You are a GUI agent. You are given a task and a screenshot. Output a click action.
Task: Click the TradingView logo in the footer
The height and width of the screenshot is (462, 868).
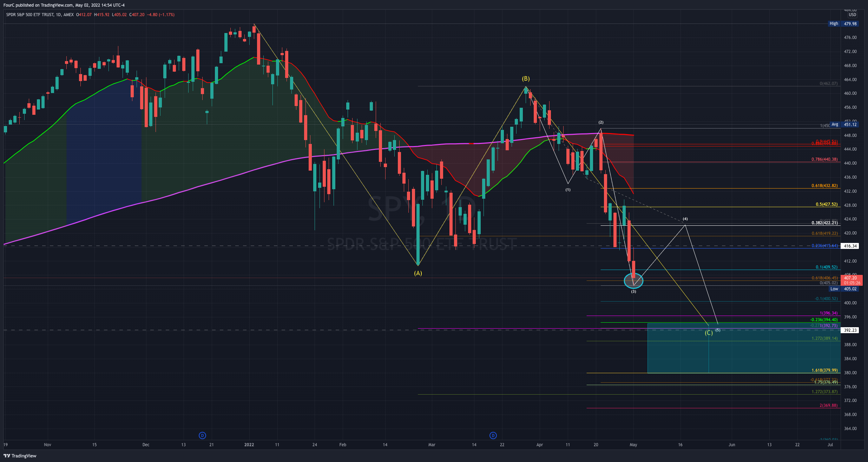click(20, 456)
